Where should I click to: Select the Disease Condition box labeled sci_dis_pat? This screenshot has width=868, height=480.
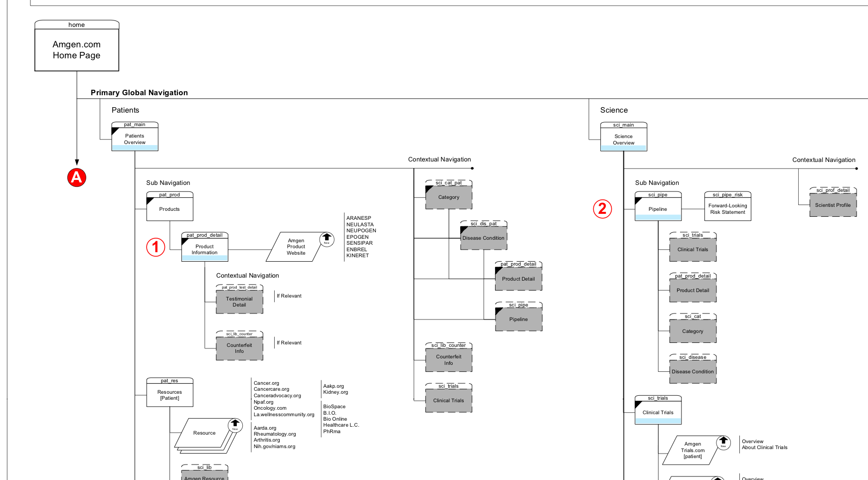[x=484, y=236]
